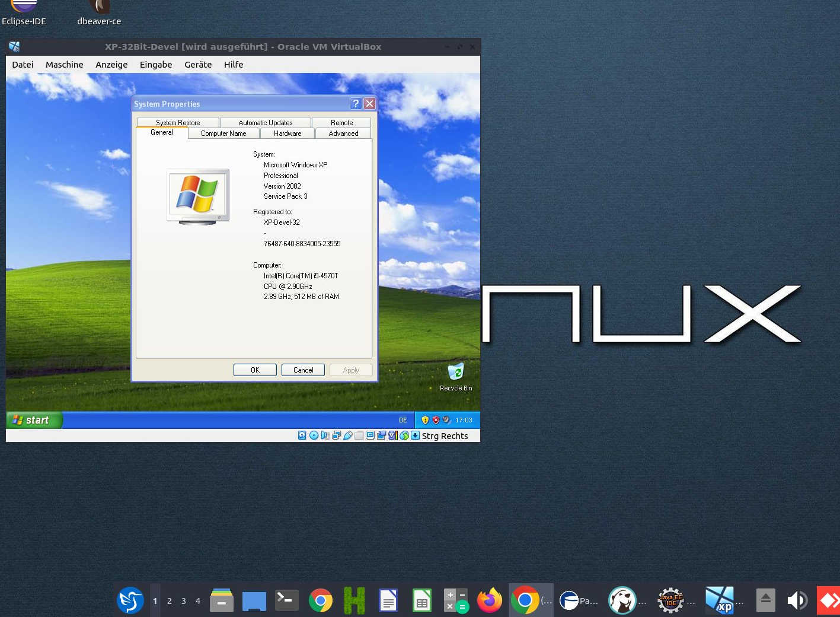Click the grey shared folders status icon
This screenshot has width=840, height=617.
click(x=359, y=435)
